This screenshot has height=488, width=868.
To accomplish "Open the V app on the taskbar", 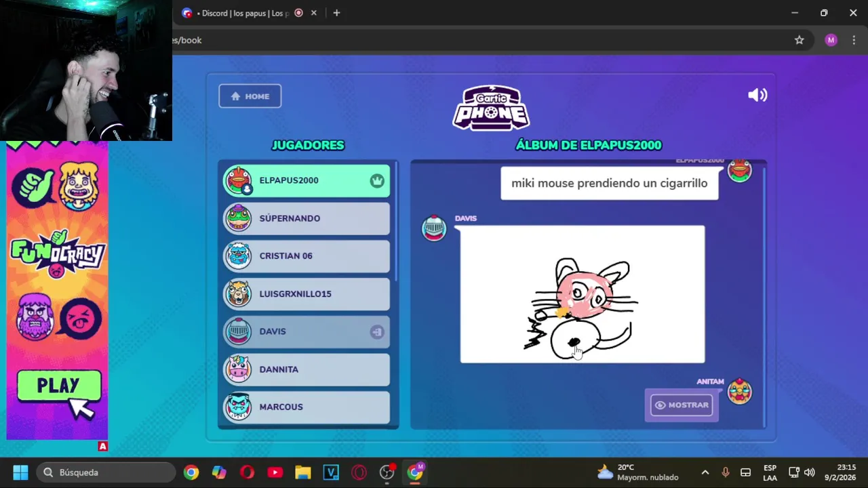I will 331,472.
